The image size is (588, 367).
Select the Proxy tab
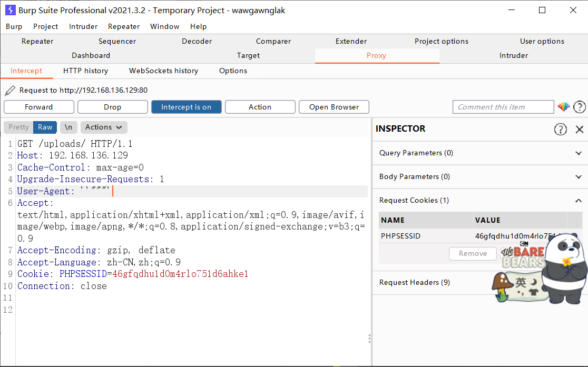377,55
